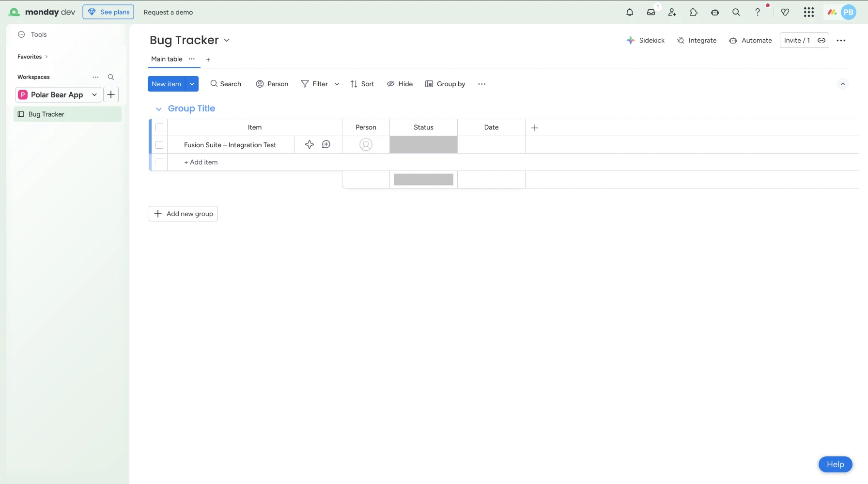
Task: Select all items header checkbox
Action: 159,128
